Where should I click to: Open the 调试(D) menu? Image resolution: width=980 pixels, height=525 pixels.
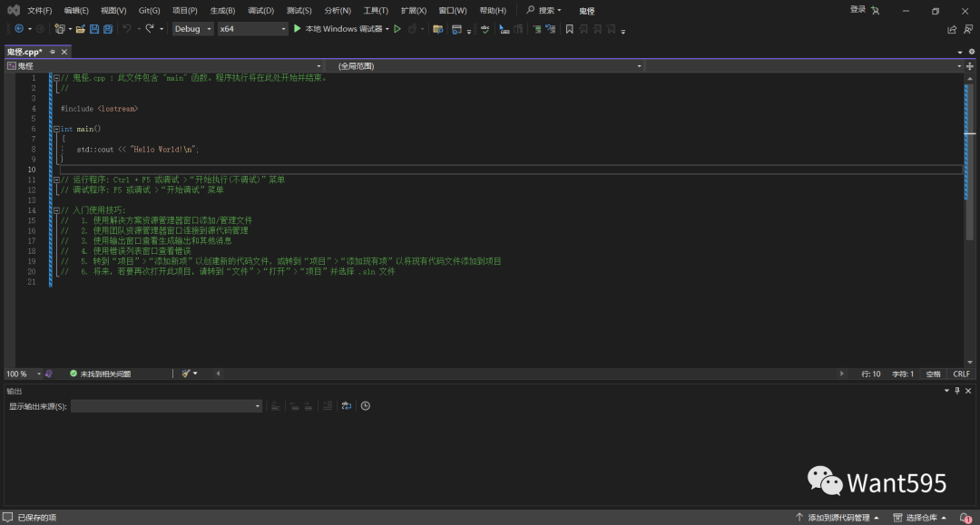(261, 10)
